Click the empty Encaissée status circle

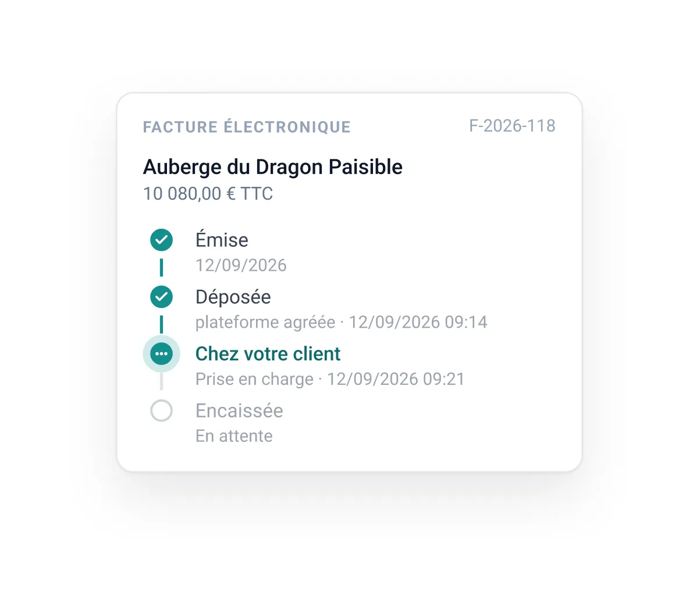pos(161,411)
